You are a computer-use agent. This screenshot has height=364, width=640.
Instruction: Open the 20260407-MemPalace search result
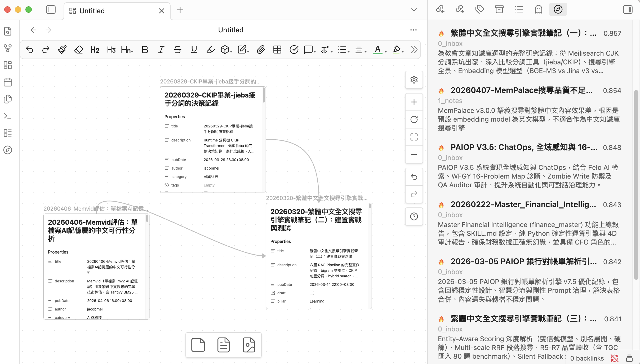click(522, 90)
